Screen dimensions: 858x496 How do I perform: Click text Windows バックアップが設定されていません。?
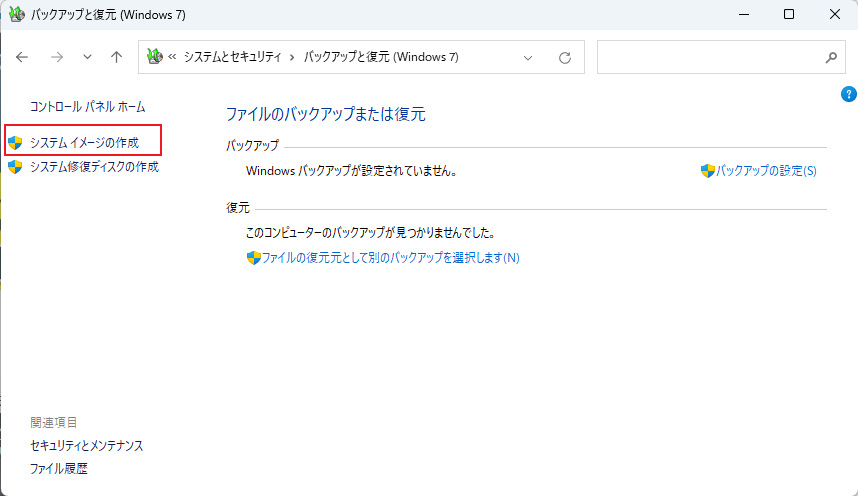pos(352,171)
